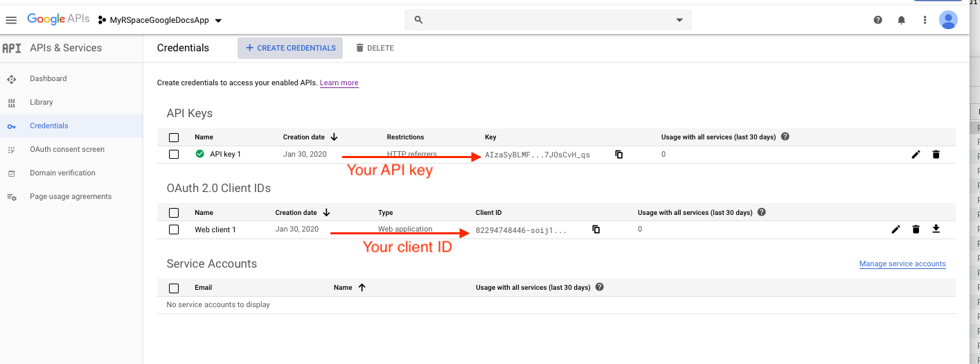Click the search magnifier icon
This screenshot has width=980, height=364.
pyautogui.click(x=418, y=20)
